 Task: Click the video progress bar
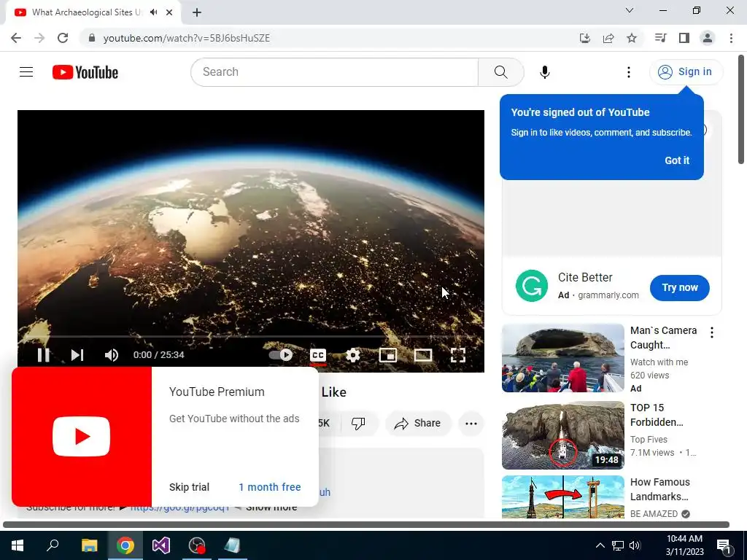(251, 337)
